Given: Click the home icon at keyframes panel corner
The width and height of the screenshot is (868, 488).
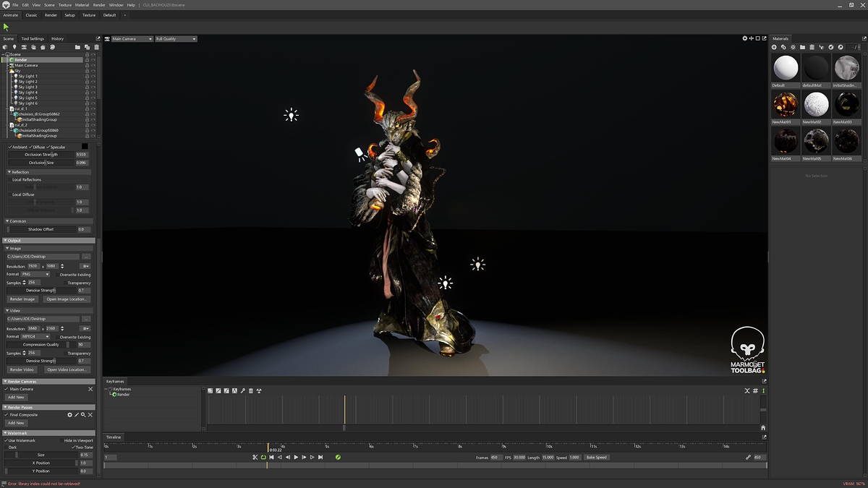Looking at the screenshot, I should coord(763,427).
